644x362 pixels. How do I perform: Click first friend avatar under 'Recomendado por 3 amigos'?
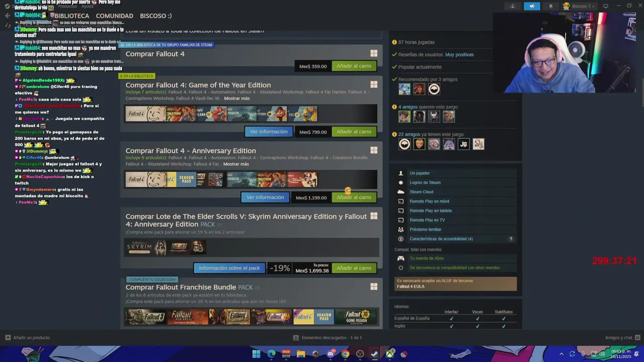pos(405,89)
